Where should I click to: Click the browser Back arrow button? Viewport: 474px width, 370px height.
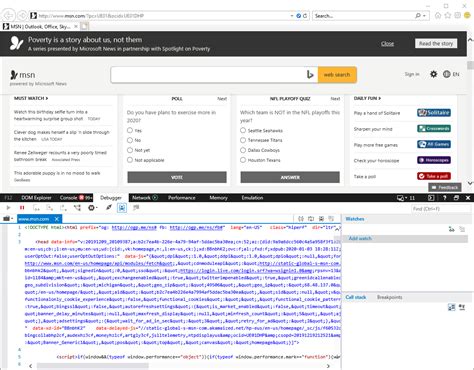9,15
